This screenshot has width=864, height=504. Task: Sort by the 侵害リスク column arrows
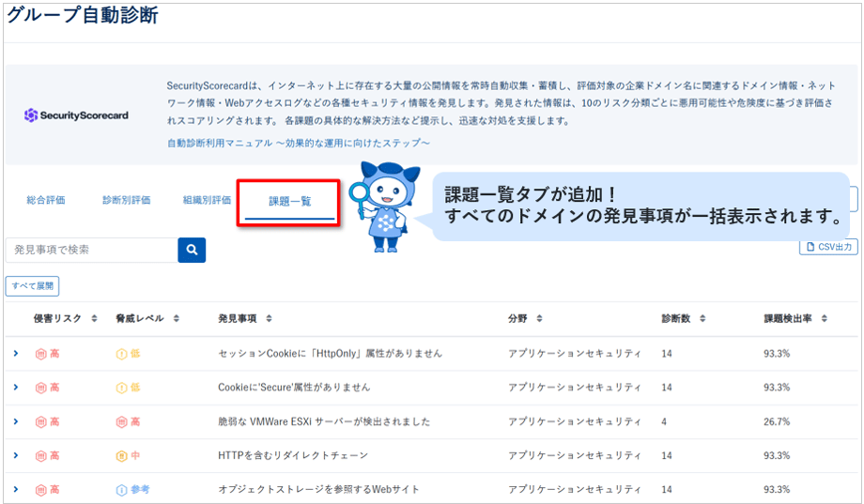point(94,318)
